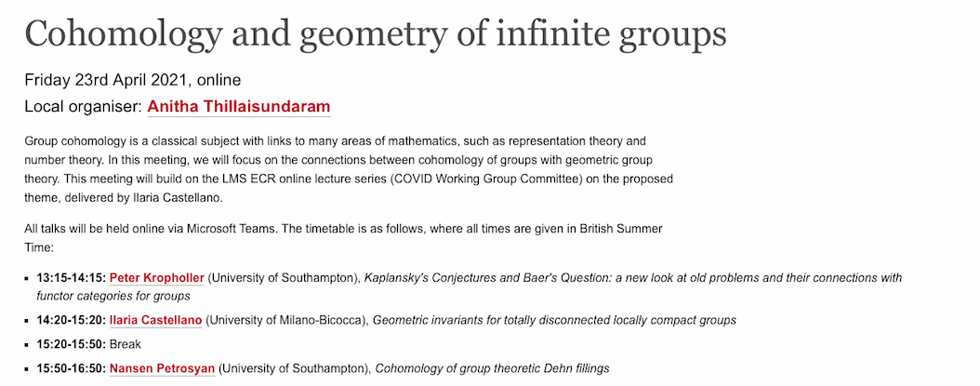Visit the Nansen Petrosyan speaker link

pos(163,368)
